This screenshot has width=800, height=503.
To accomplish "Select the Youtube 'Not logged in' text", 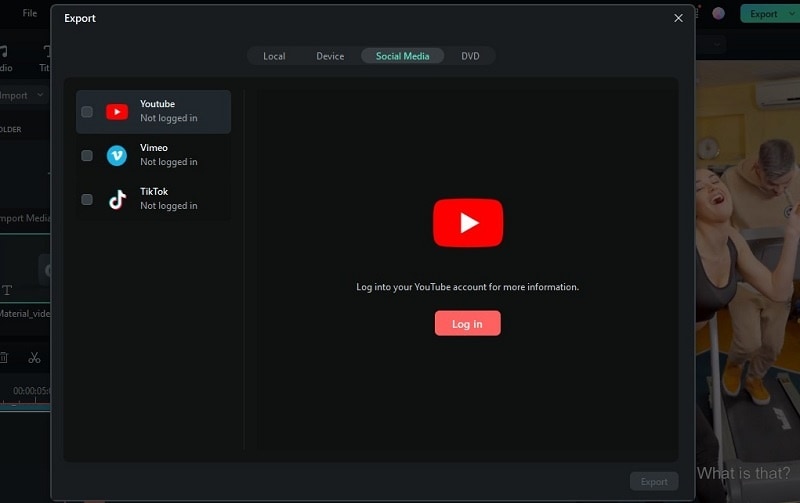I will 169,118.
